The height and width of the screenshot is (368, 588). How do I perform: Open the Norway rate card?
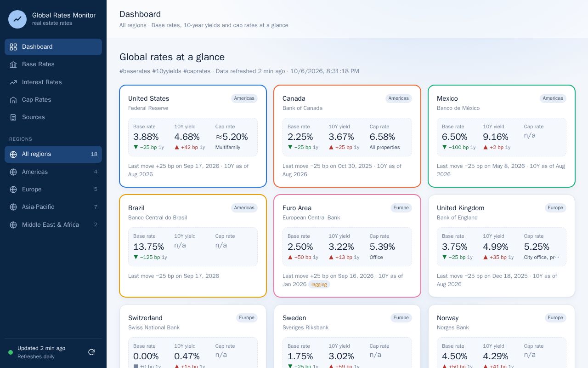502,337
